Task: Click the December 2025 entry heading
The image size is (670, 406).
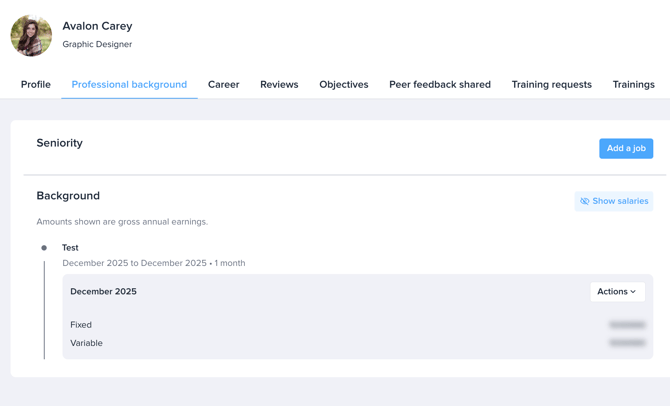Action: click(x=103, y=291)
